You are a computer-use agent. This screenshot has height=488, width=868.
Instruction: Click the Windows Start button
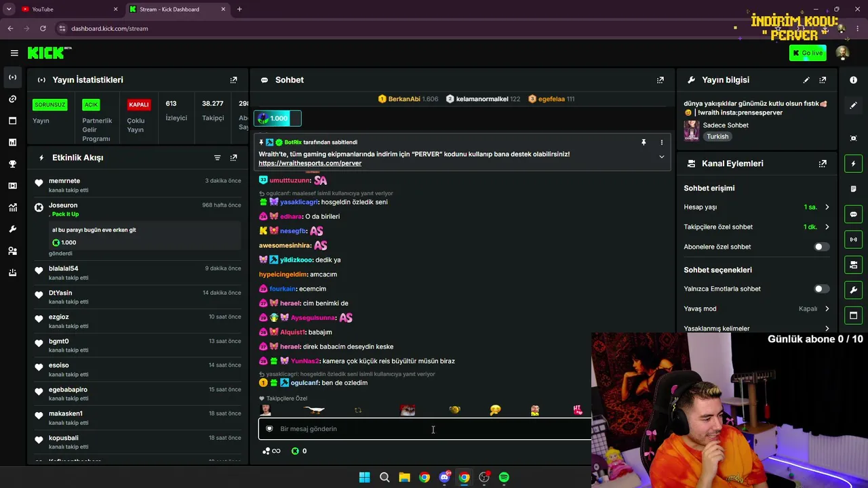click(x=364, y=478)
